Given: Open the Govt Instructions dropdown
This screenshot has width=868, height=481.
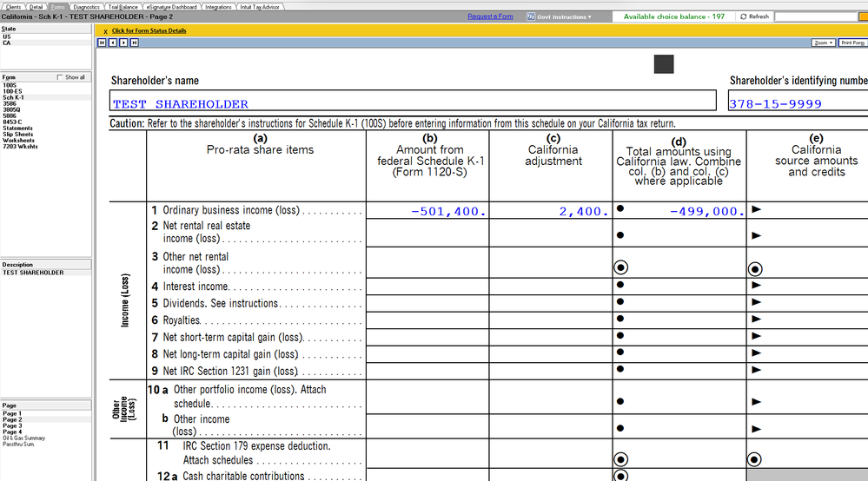Looking at the screenshot, I should pyautogui.click(x=564, y=16).
